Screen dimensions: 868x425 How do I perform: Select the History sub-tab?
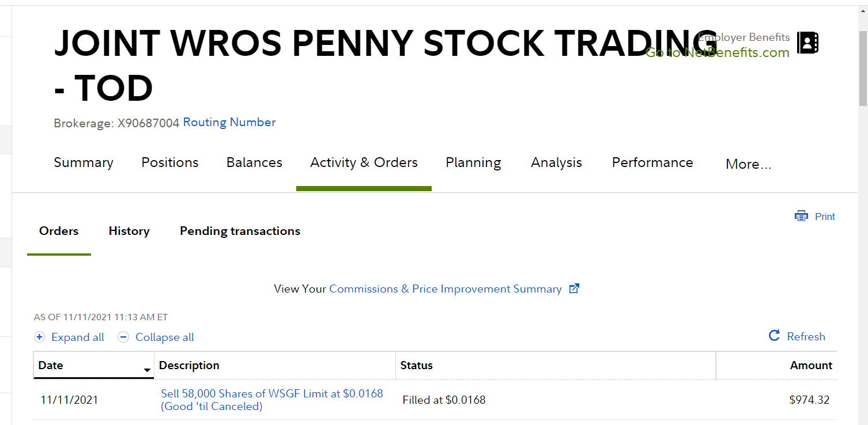point(129,231)
